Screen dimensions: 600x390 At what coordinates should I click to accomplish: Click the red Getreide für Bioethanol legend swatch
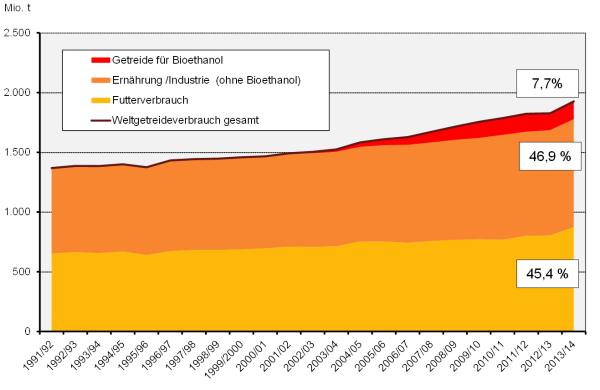(100, 60)
